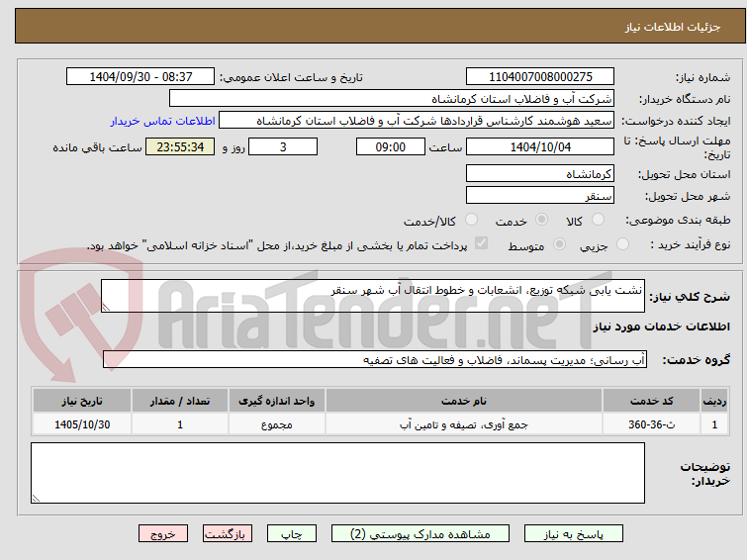This screenshot has height=560, width=747.
Task: Click the اطلاعات خدمات مورد نیاز heading
Action: [x=661, y=327]
